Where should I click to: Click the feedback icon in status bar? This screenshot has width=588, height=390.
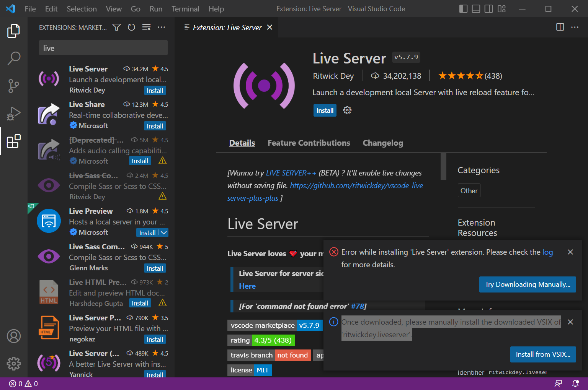point(559,383)
